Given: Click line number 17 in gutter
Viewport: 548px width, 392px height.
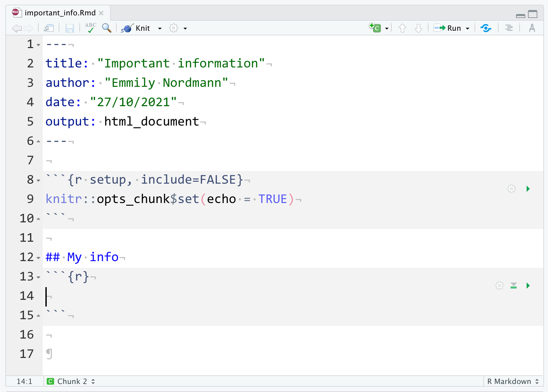Looking at the screenshot, I should 27,354.
